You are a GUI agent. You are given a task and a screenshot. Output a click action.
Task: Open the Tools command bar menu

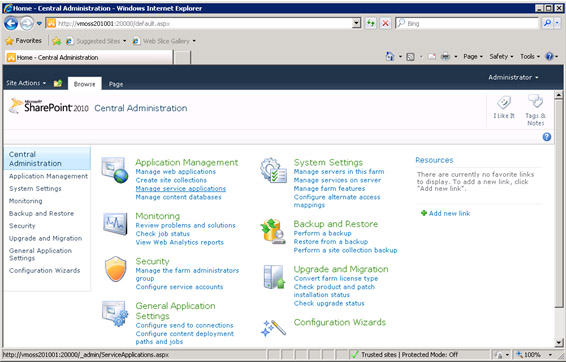[x=530, y=57]
